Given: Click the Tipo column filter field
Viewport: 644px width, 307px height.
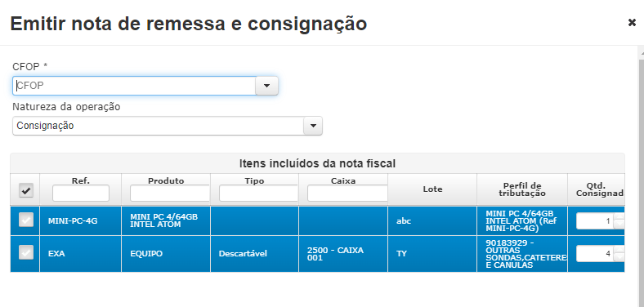Looking at the screenshot, I should click(258, 193).
